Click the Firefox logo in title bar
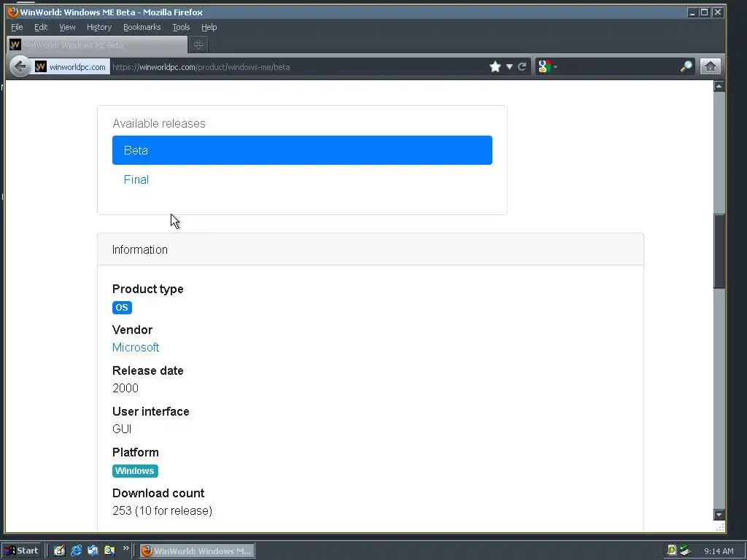This screenshot has width=747, height=560. coord(13,12)
